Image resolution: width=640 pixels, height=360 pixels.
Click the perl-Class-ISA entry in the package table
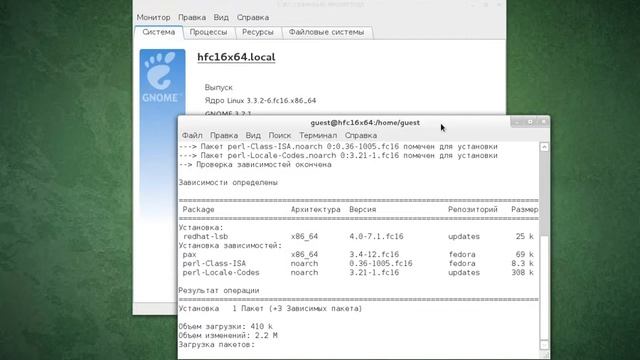[x=214, y=263]
